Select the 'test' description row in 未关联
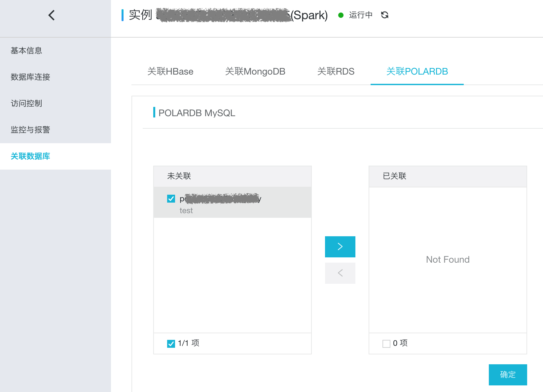The width and height of the screenshot is (543, 392). point(233,202)
